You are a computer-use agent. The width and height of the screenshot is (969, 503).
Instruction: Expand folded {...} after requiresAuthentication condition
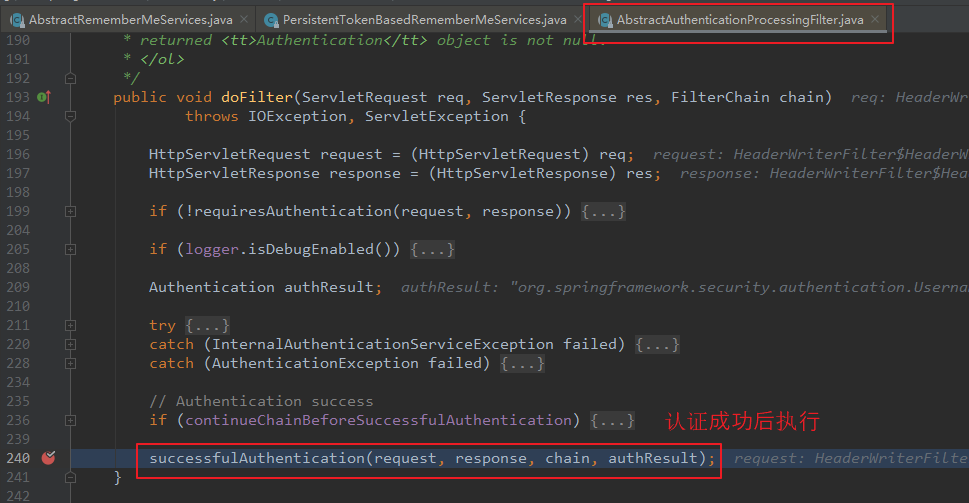[603, 211]
